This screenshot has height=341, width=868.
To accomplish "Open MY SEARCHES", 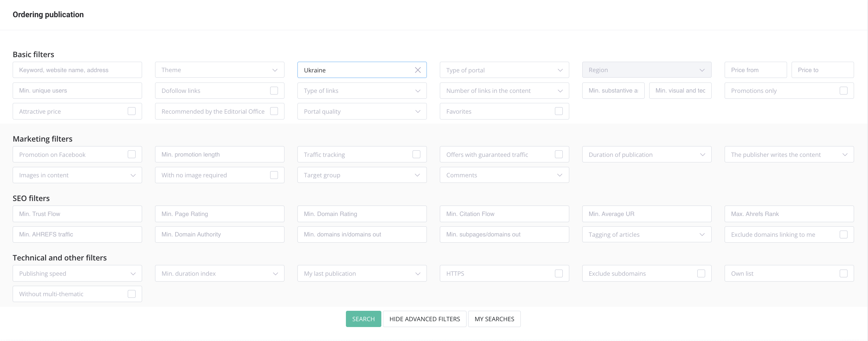I will [494, 319].
